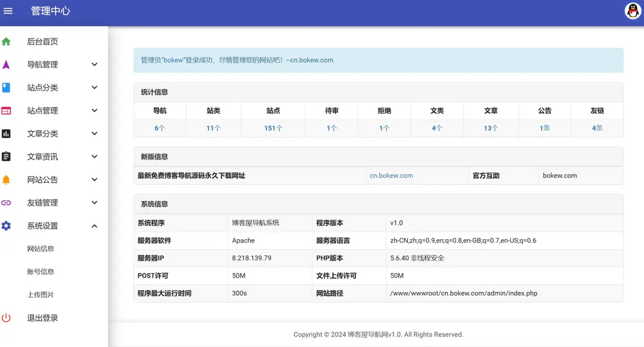Click the yellow 网站公告 bell icon
Screen dimensions: 644x347
[5, 179]
